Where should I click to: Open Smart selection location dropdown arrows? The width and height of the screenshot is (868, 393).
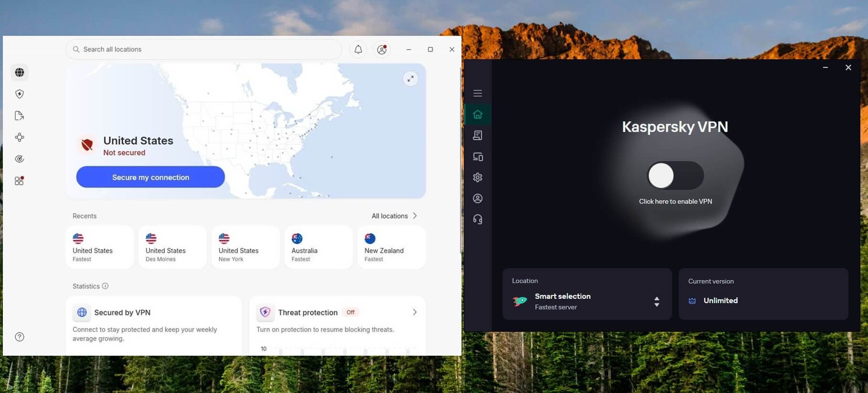657,301
